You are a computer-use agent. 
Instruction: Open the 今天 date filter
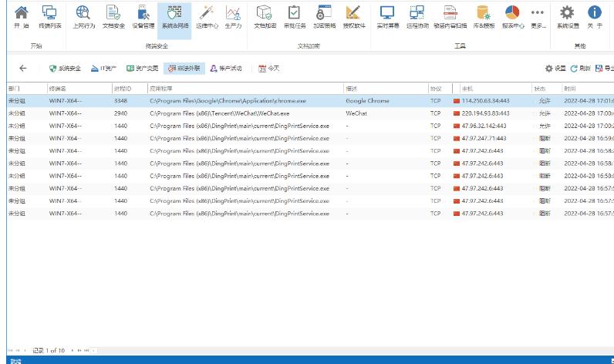click(x=268, y=68)
